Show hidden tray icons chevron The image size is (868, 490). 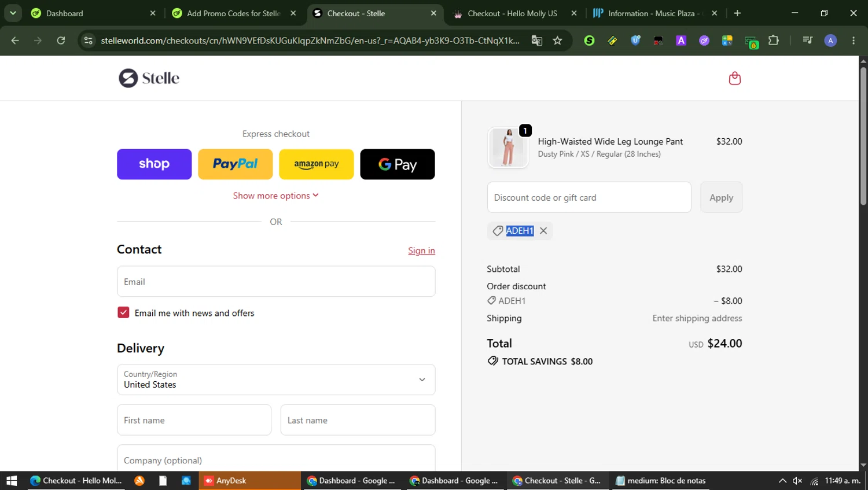tap(782, 481)
